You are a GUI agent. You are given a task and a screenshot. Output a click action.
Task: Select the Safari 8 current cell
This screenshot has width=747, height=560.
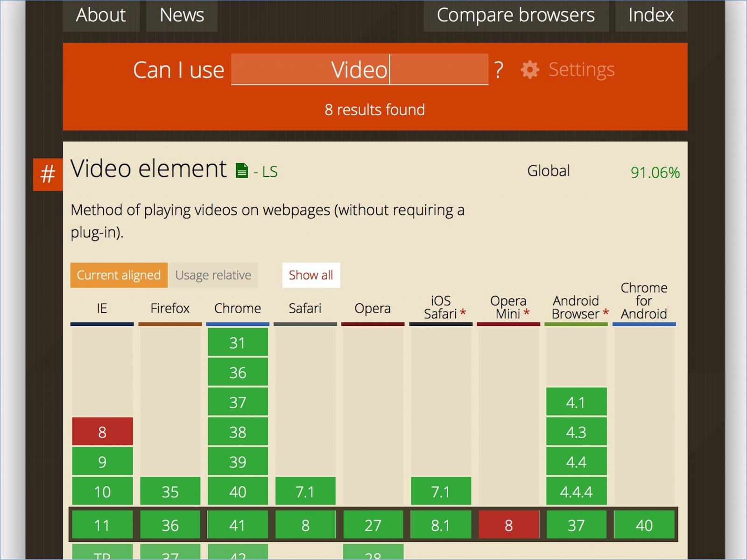pyautogui.click(x=305, y=525)
